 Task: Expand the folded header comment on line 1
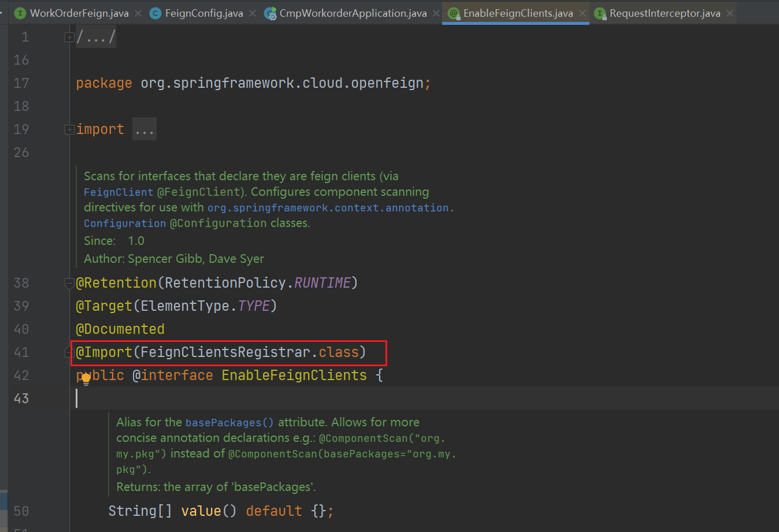coord(69,38)
